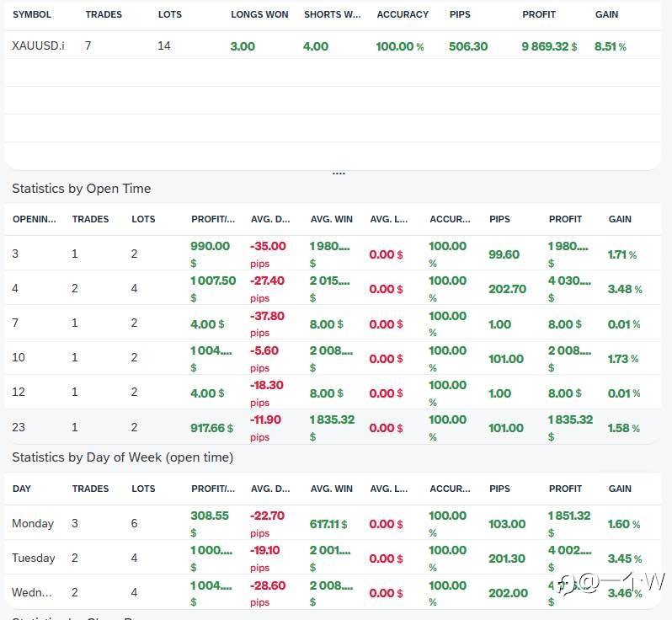Click DAY column header

(21, 489)
